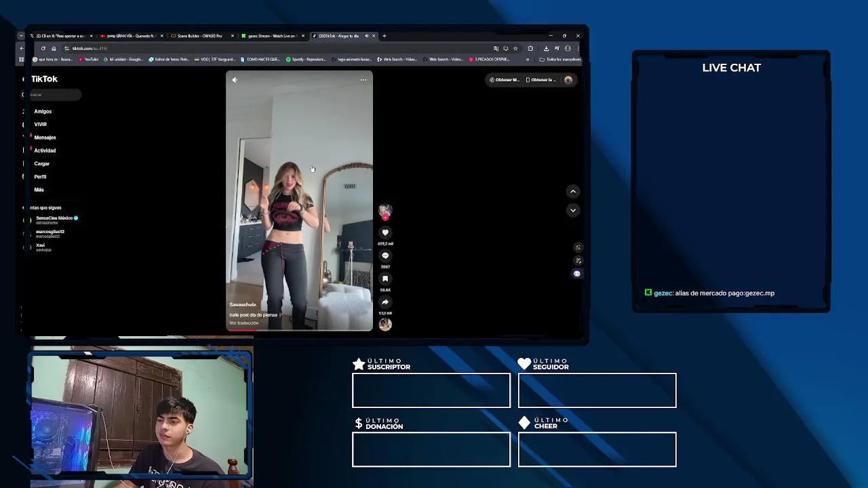Open marcosgiles12 followed account
This screenshot has width=868, height=488.
click(x=50, y=234)
